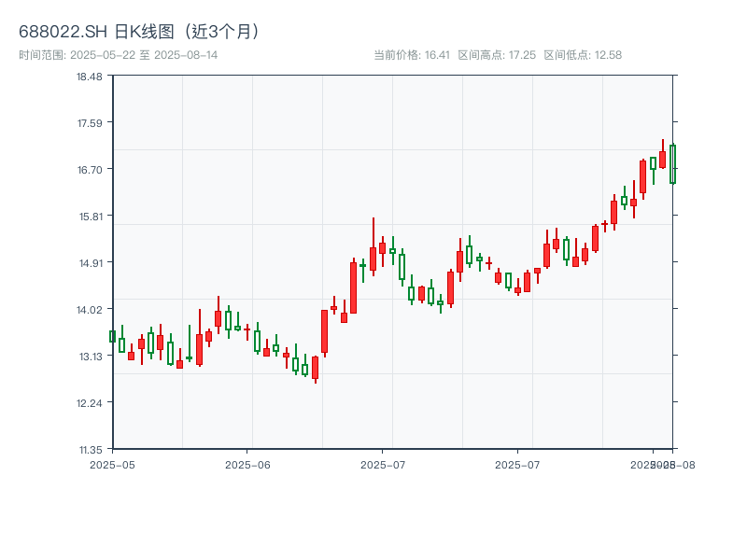747x560 pixels.
Task: Click the 14.02 y-axis tick label
Action: (90, 309)
